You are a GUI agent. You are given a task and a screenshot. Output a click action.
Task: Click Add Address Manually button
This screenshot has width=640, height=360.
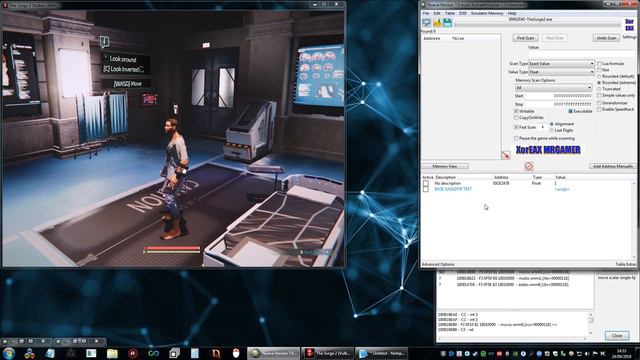[x=613, y=166]
